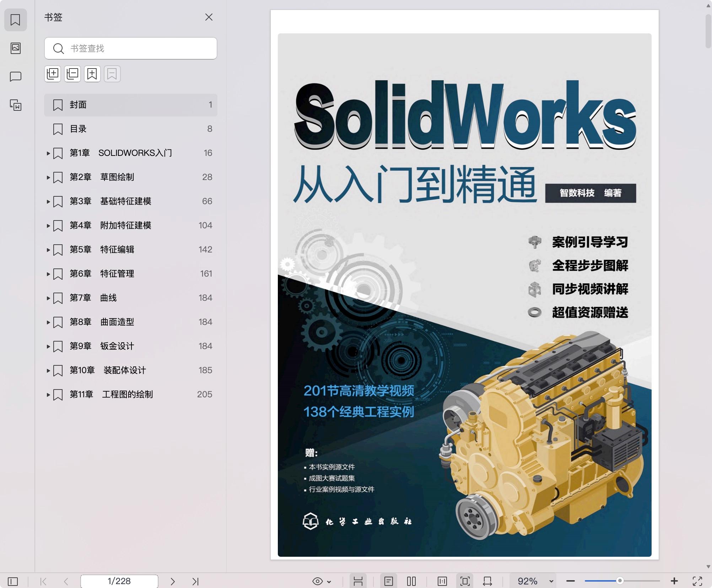Expand 第11章 工程图的绘制 bookmark
Screen dimensions: 712x588
tap(48, 395)
